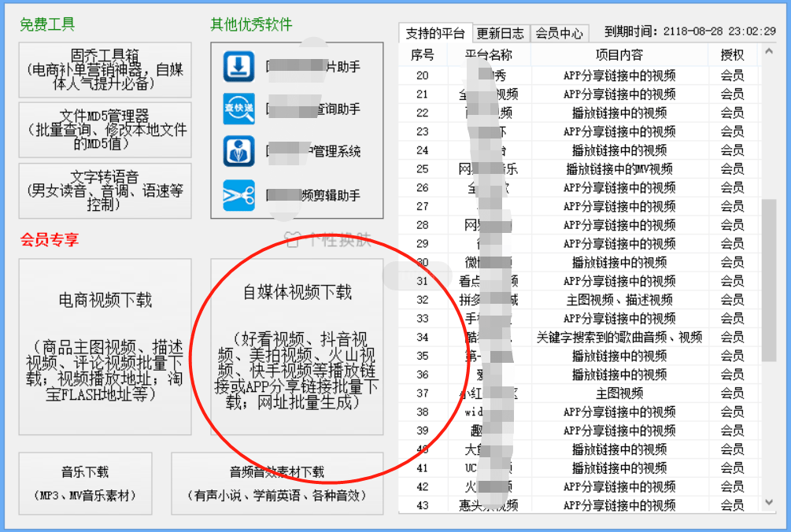Switch to the 支持的平台 tab
The width and height of the screenshot is (791, 532).
point(435,33)
